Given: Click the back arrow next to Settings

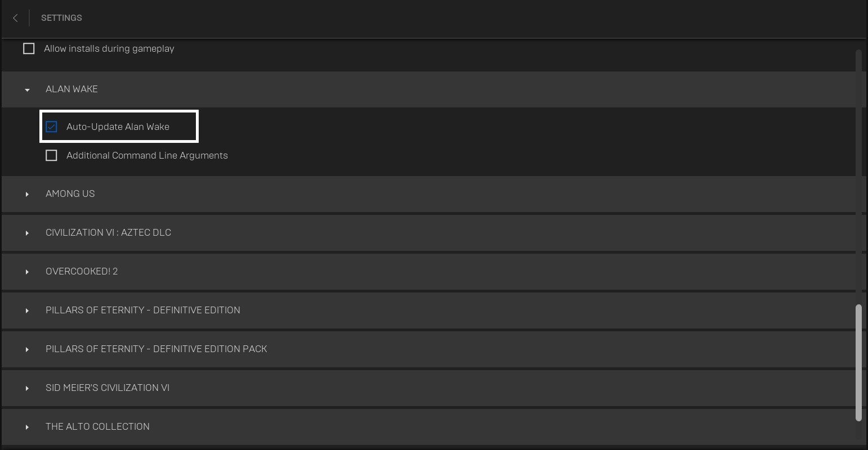Looking at the screenshot, I should point(15,18).
